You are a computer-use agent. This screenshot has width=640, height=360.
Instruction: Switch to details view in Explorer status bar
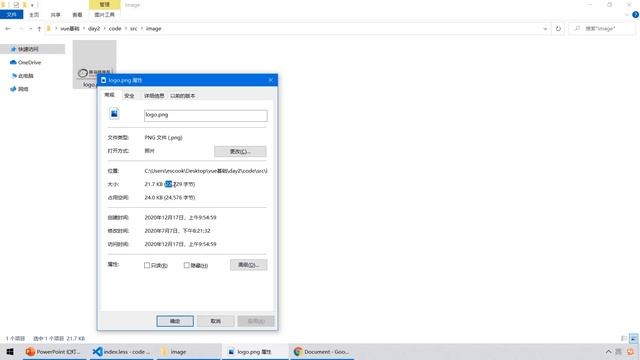click(x=624, y=338)
